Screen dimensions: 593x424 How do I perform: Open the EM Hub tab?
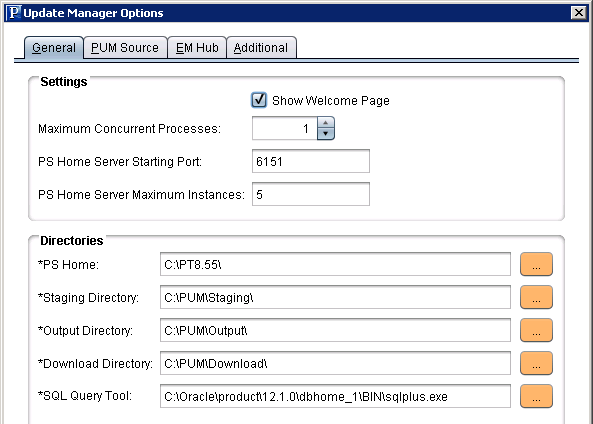pos(197,48)
